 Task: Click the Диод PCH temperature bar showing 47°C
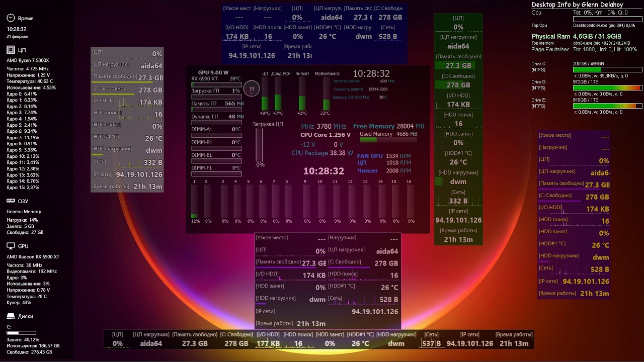[278, 94]
